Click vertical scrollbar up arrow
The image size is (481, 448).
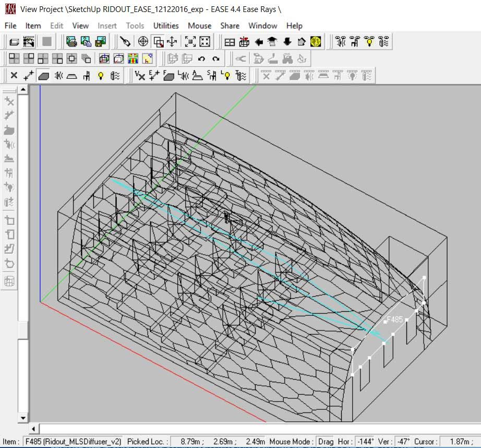[23, 90]
